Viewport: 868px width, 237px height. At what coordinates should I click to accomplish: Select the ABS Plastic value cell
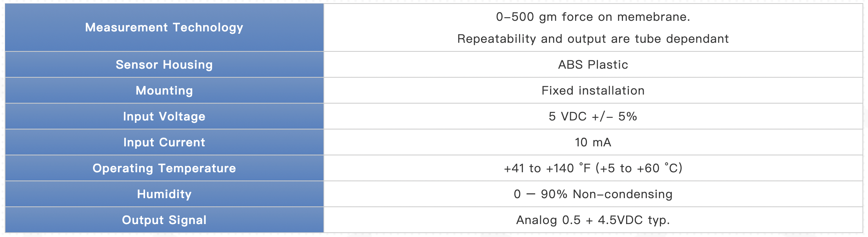click(593, 65)
